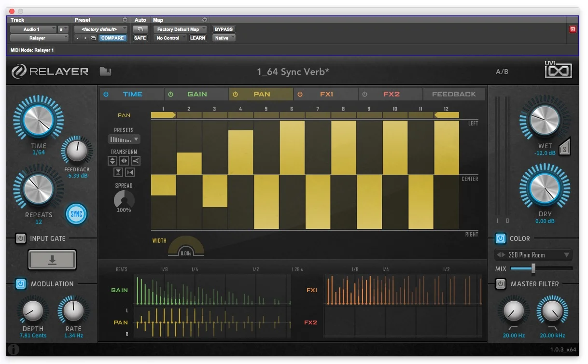Adjust the MIX slider under Color
The image size is (588, 364).
click(x=533, y=268)
